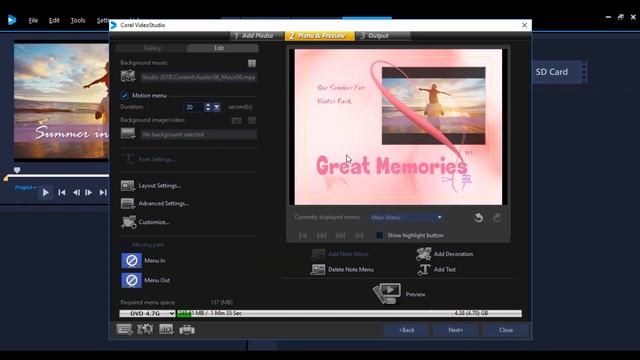Click the scrubber handle in main window player

click(17, 170)
